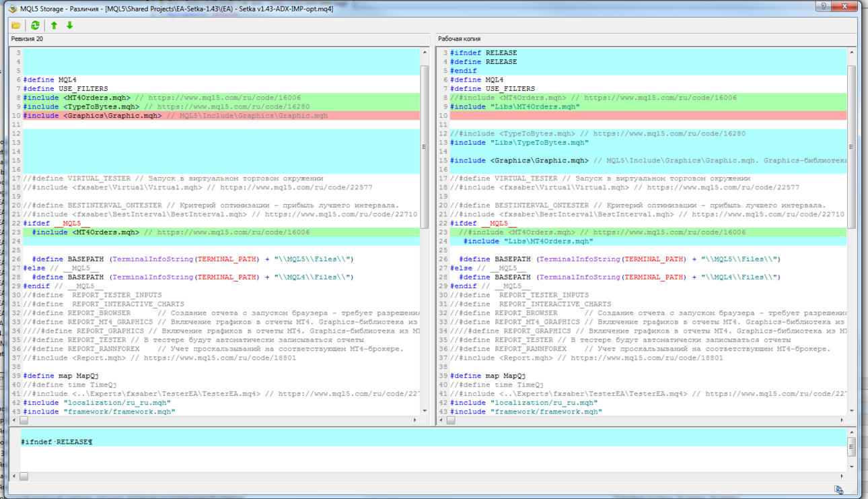This screenshot has width=868, height=499.
Task: Click up arrow of Ревизия 20 pane scrollbar
Action: (x=425, y=53)
